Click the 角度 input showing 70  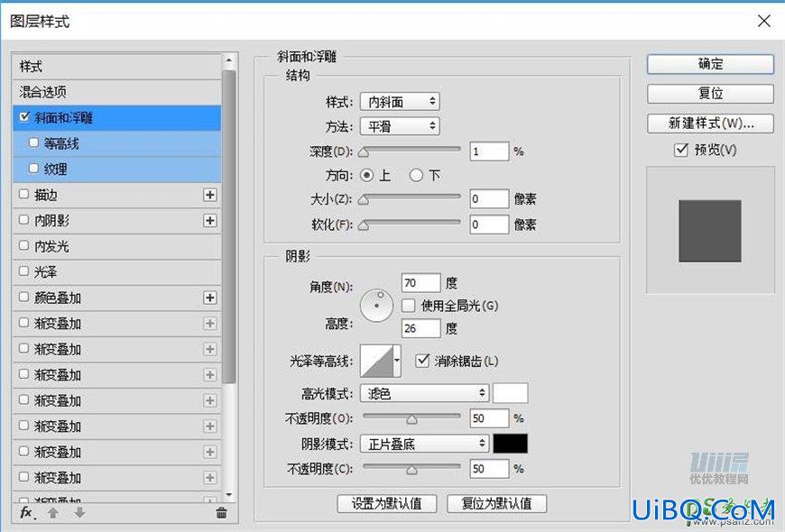(421, 283)
